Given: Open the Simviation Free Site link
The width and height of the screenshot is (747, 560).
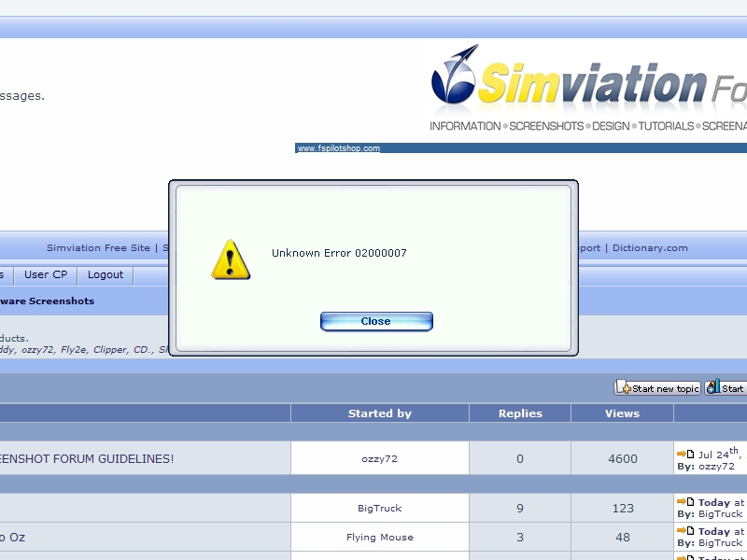Looking at the screenshot, I should [98, 248].
